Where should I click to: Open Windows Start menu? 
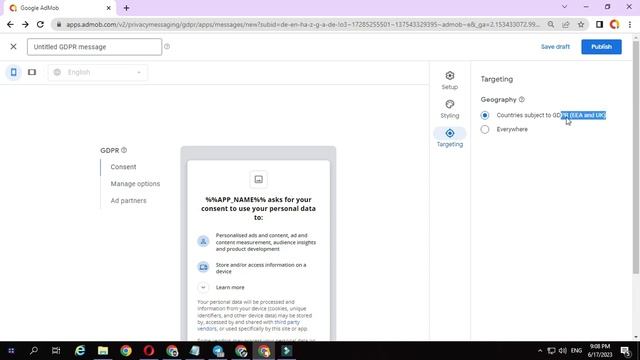(11, 351)
